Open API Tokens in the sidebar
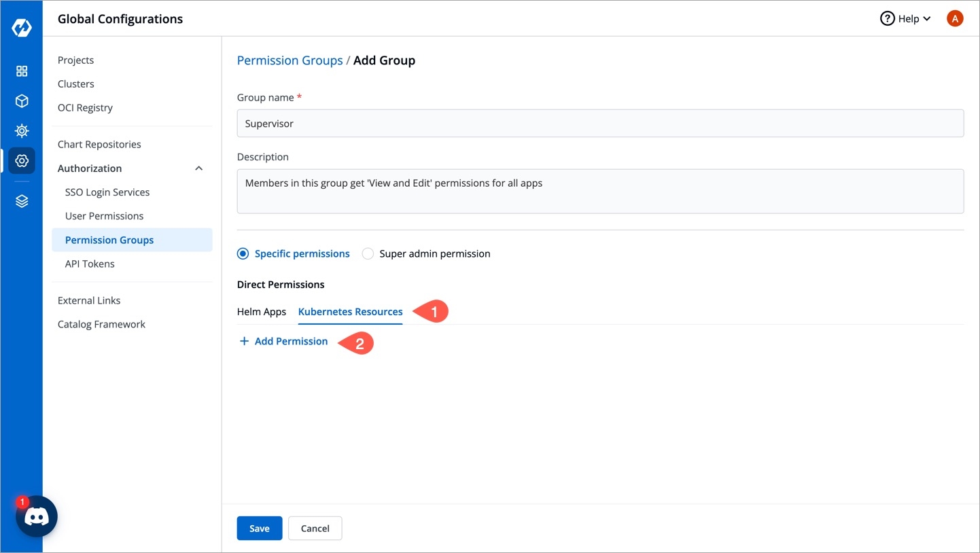The image size is (980, 553). tap(90, 264)
